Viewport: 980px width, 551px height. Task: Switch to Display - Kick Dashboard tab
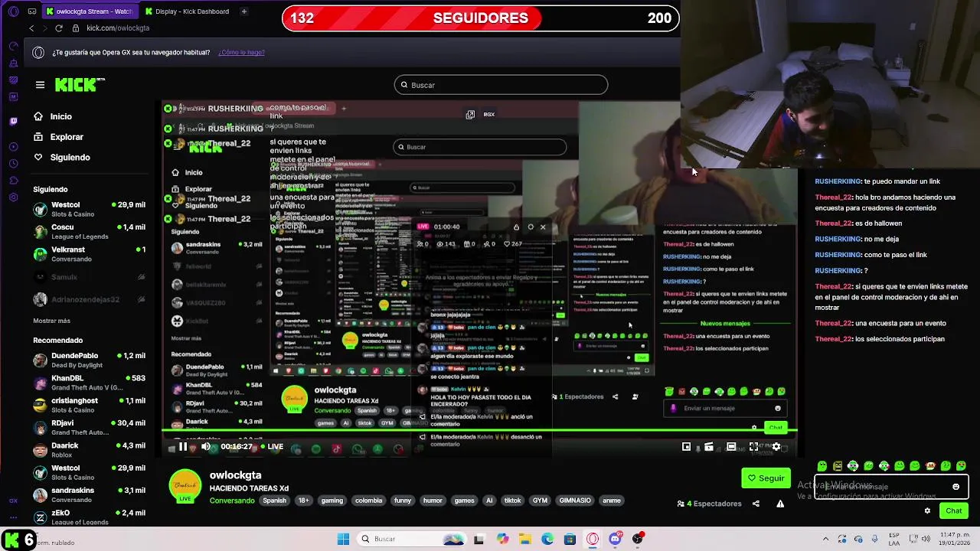(187, 11)
